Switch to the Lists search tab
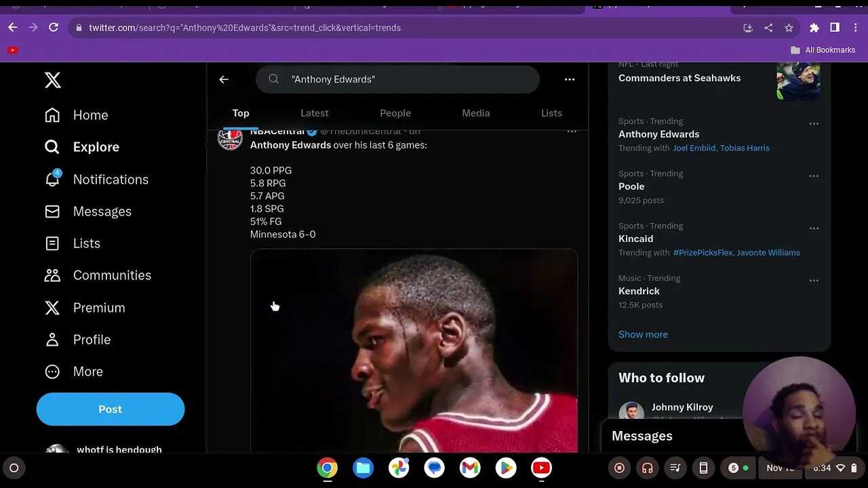Viewport: 868px width, 488px height. [551, 113]
